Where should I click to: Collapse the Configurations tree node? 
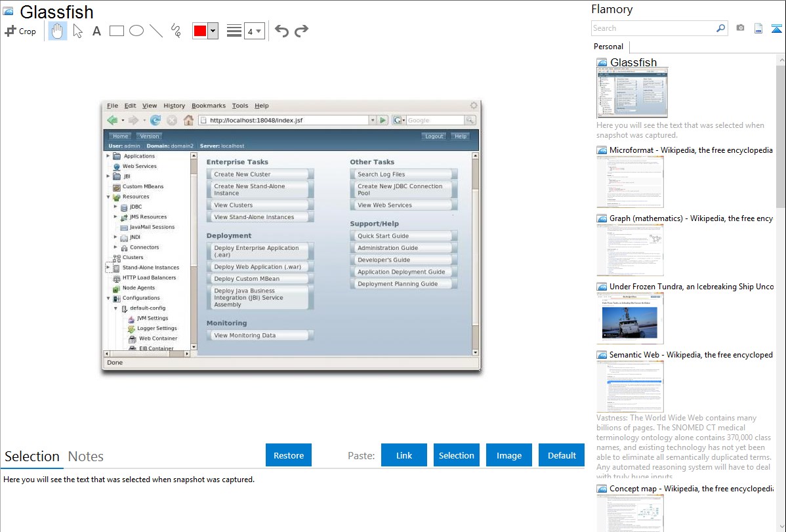click(x=108, y=298)
